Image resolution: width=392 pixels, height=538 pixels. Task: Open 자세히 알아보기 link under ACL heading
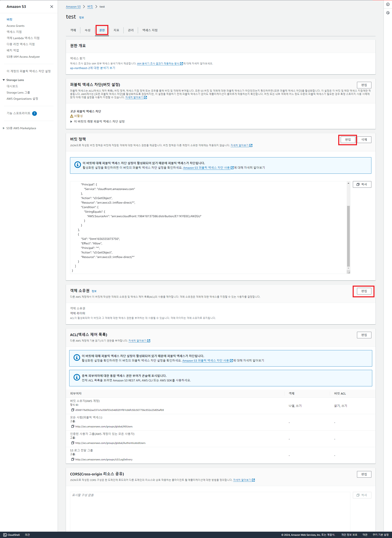[139, 341]
